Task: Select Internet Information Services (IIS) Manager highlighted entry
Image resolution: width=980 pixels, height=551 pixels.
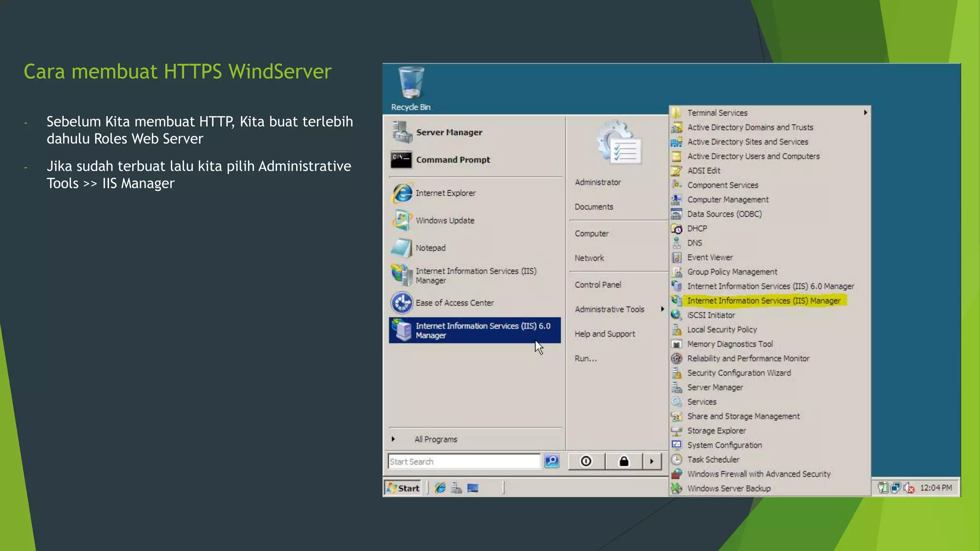Action: click(763, 301)
